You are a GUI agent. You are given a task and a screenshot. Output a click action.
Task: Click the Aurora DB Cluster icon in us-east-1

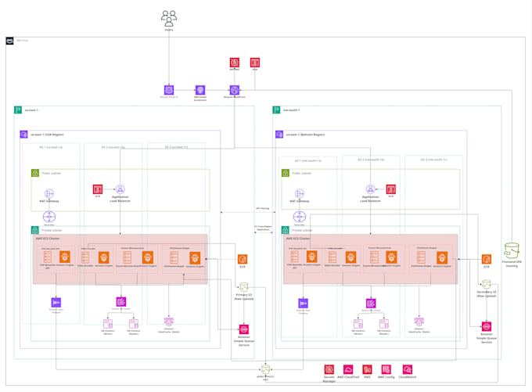pyautogui.click(x=121, y=302)
